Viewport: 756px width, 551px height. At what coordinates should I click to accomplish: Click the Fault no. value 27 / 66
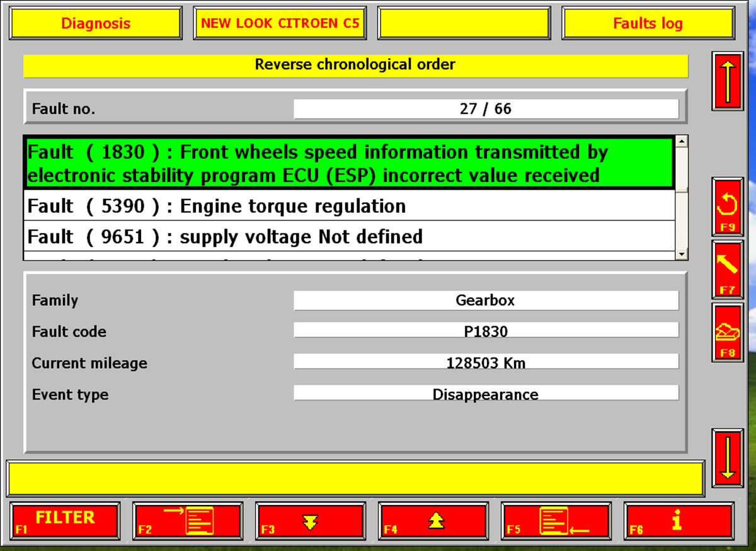[486, 109]
